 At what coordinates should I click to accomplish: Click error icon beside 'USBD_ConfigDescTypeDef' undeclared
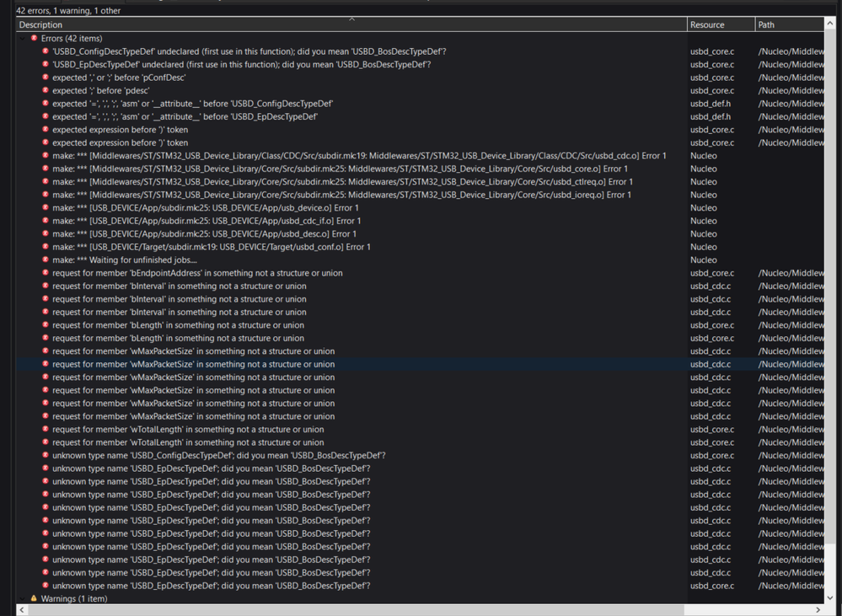click(x=46, y=51)
